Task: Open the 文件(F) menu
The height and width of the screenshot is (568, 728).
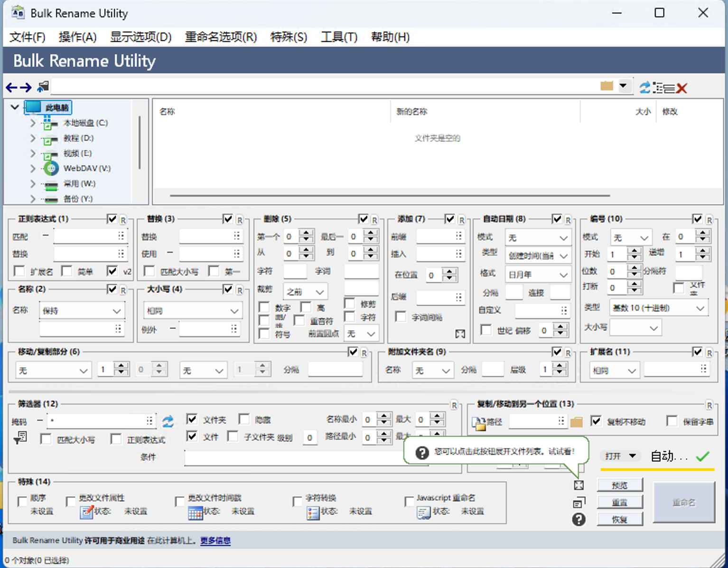Action: point(27,37)
